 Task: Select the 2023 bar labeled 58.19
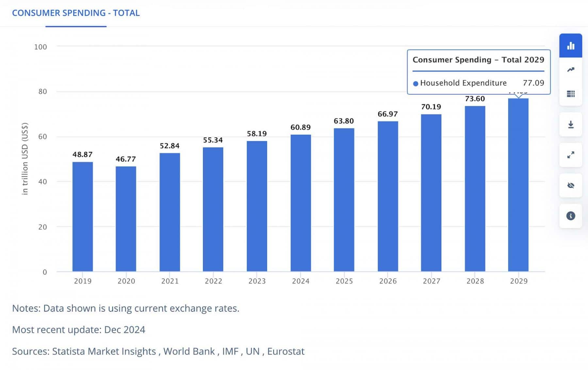click(x=257, y=206)
